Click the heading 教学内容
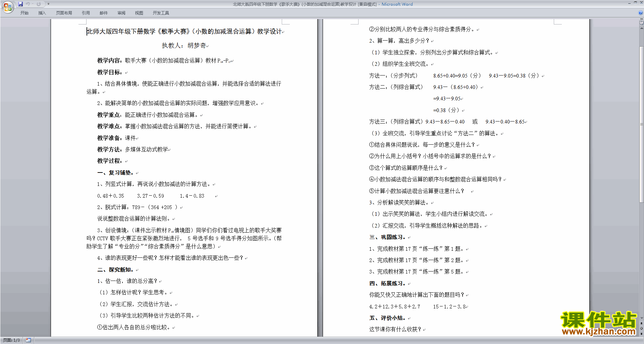644x344 pixels. coord(109,61)
